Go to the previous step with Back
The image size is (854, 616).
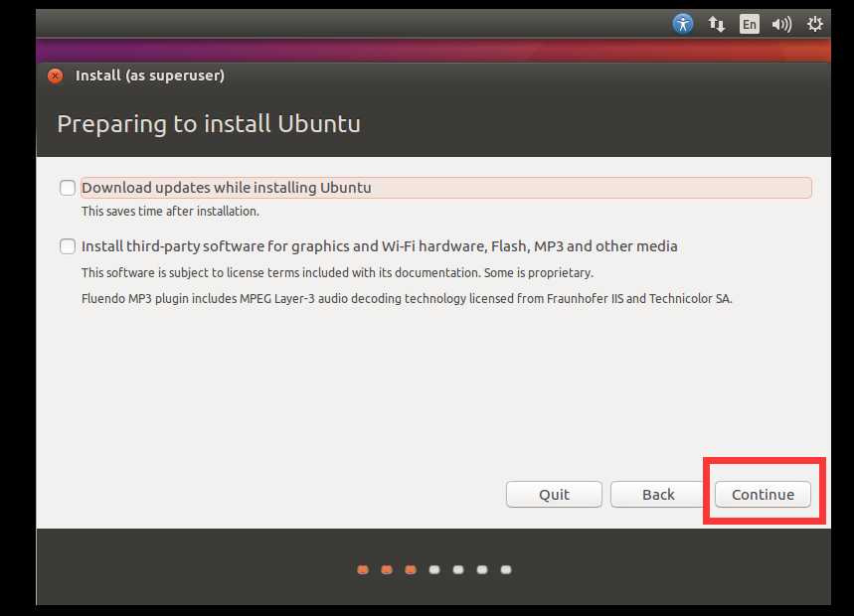click(658, 494)
